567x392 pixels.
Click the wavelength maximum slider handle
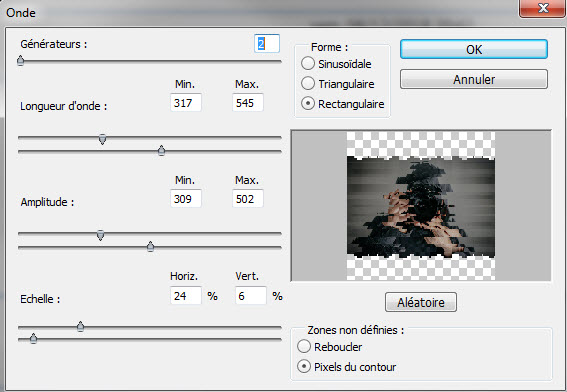162,150
